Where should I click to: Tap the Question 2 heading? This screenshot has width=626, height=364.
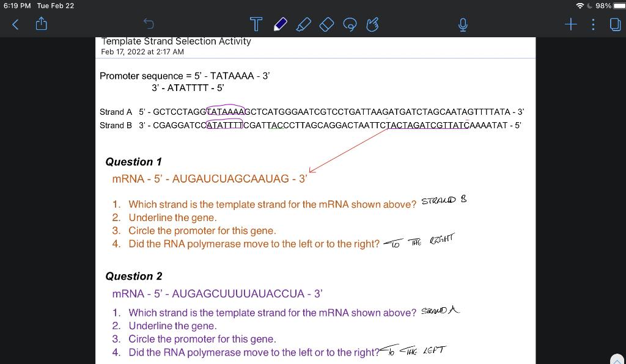(134, 276)
